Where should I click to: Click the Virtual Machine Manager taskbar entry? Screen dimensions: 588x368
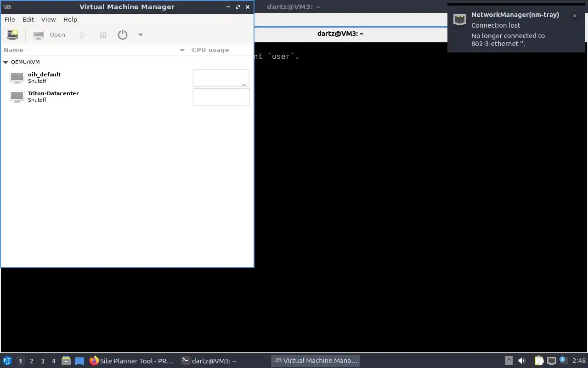pos(315,361)
